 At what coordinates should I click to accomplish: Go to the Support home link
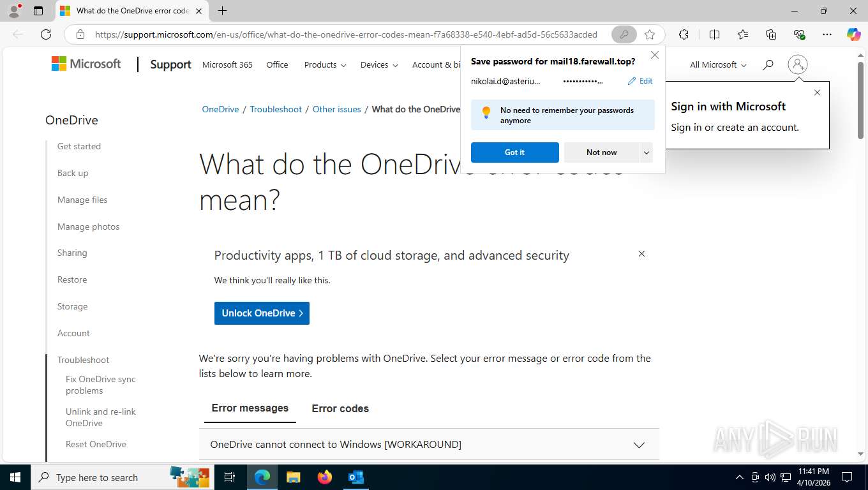(170, 64)
